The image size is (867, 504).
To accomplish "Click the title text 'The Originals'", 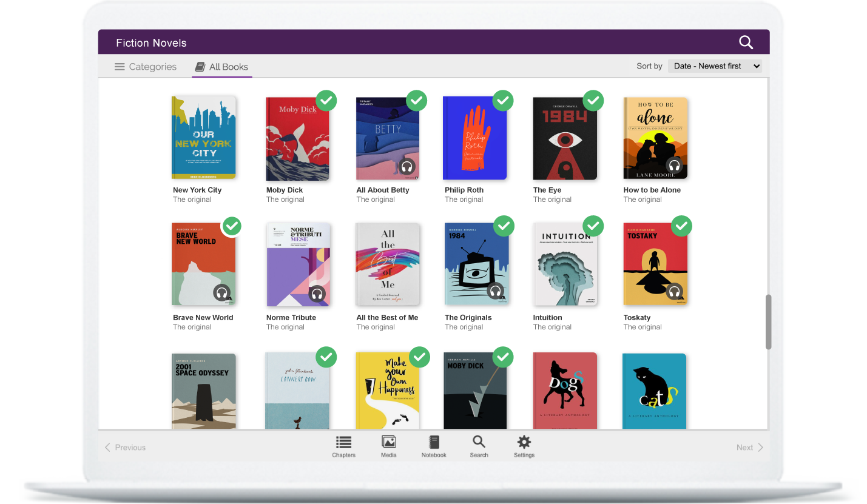I will pos(468,317).
